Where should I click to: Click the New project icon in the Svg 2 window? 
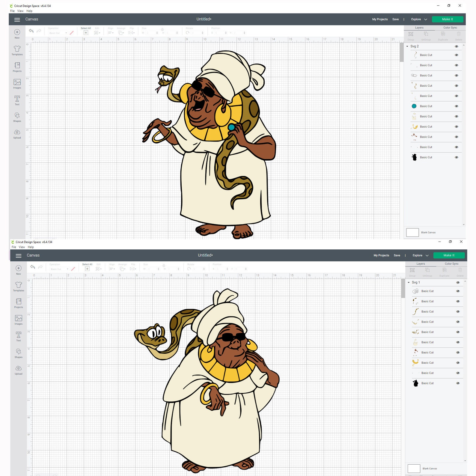17,34
